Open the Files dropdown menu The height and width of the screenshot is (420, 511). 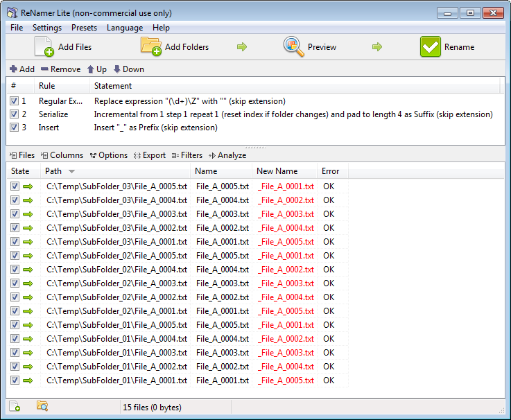click(x=21, y=155)
